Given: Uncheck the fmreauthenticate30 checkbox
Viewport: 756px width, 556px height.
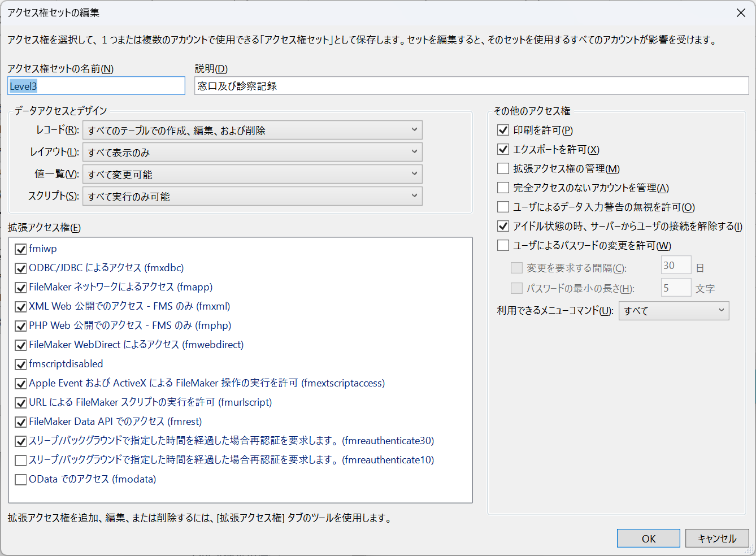Looking at the screenshot, I should 21,441.
